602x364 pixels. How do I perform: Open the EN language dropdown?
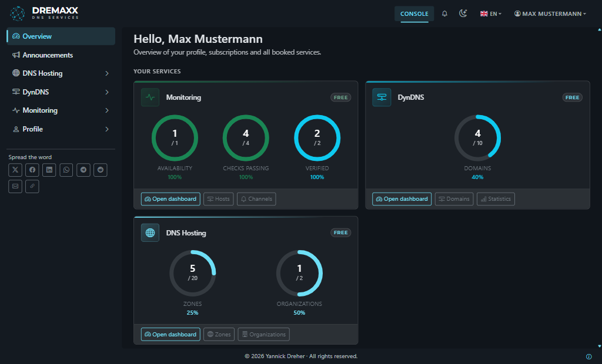[491, 14]
